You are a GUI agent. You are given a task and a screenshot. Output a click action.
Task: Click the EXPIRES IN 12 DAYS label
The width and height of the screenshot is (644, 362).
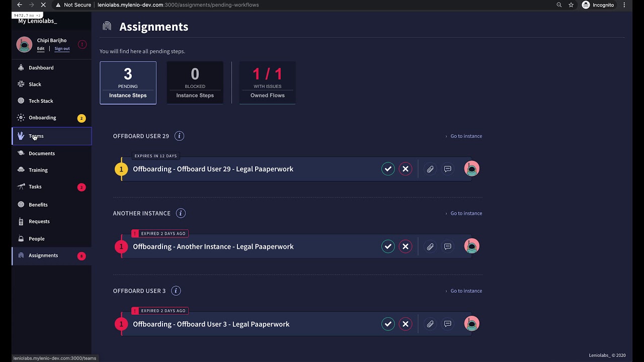(x=155, y=156)
